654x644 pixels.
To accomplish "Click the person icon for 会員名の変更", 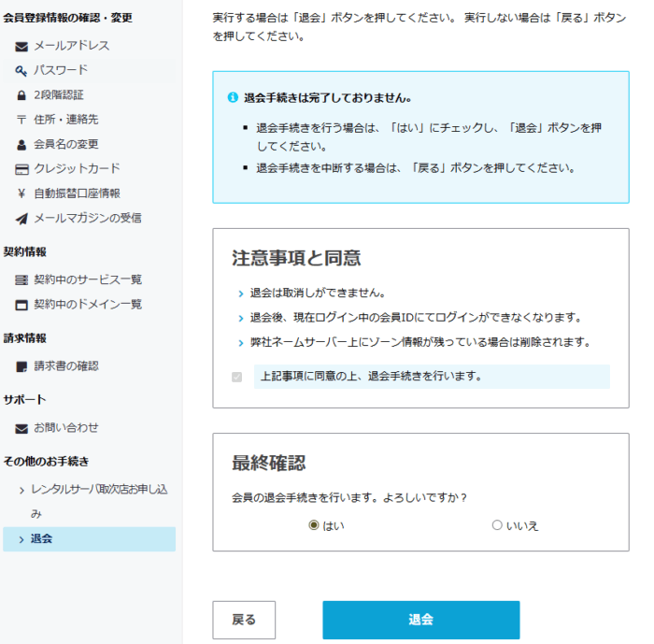I will 21,145.
